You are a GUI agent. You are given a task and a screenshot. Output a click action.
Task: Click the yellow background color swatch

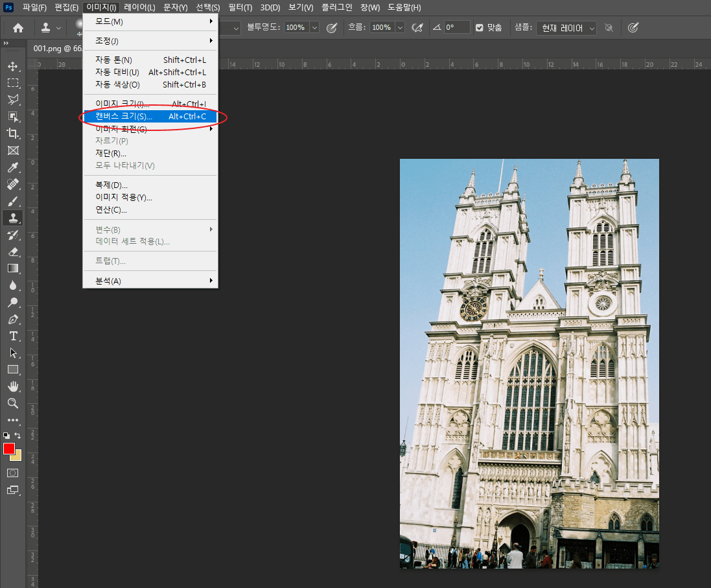point(17,456)
